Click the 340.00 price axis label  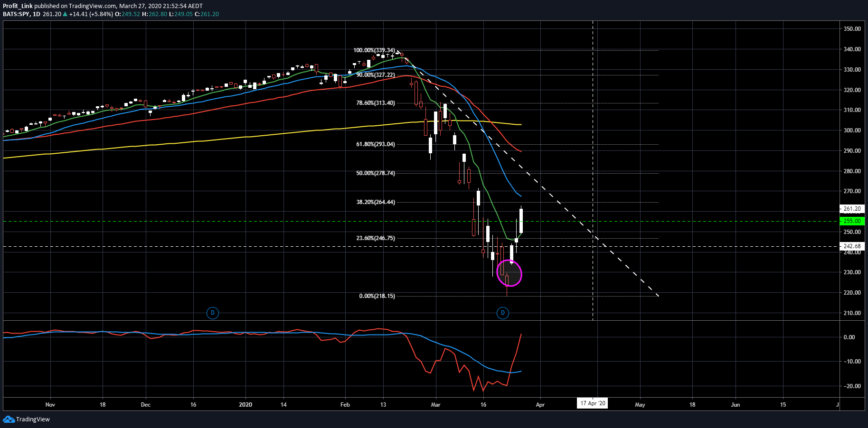coord(852,49)
